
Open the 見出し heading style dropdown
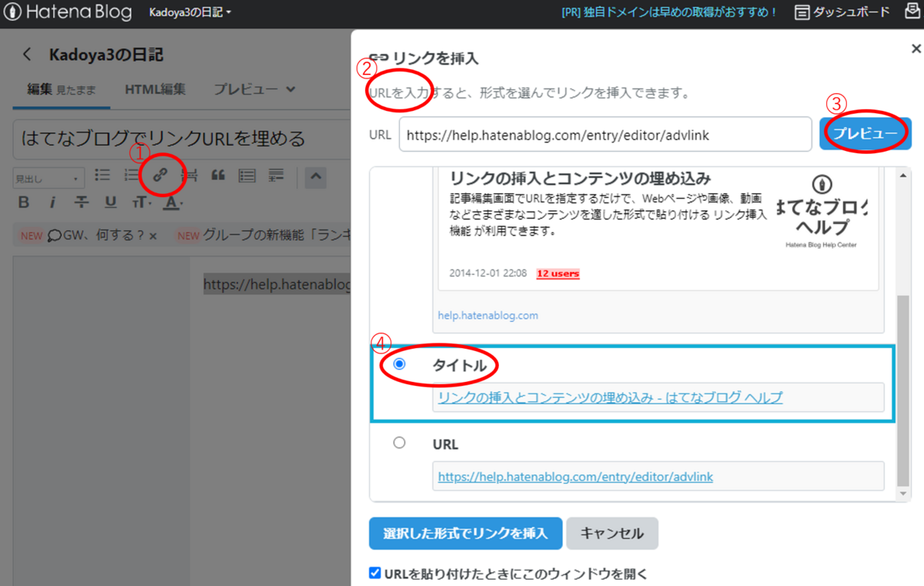pos(48,177)
